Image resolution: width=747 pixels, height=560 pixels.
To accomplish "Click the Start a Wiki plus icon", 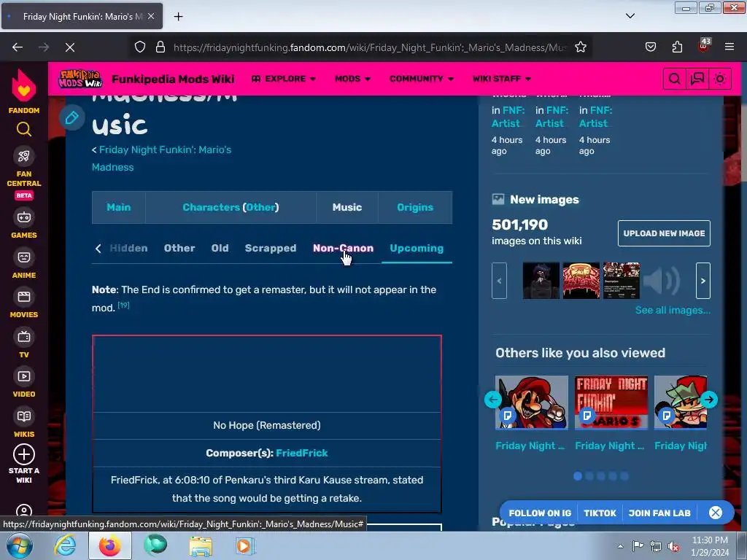I will point(24,455).
